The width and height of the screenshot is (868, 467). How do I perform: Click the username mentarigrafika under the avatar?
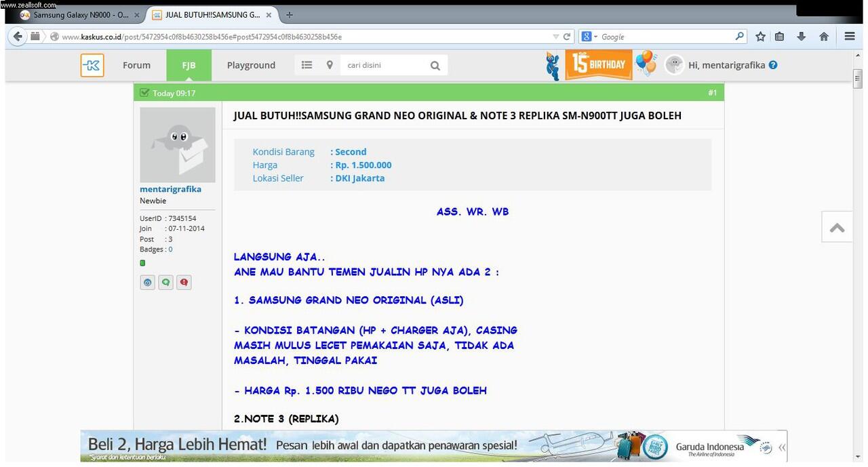[170, 189]
